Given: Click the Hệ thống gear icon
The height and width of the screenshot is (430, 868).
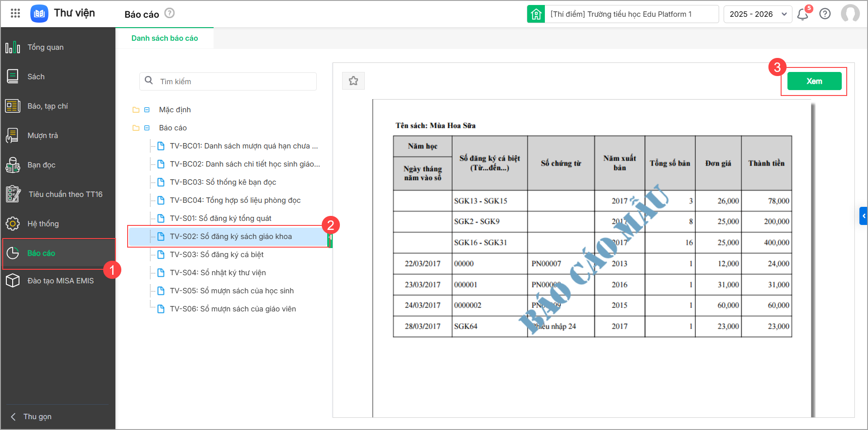Looking at the screenshot, I should 13,224.
